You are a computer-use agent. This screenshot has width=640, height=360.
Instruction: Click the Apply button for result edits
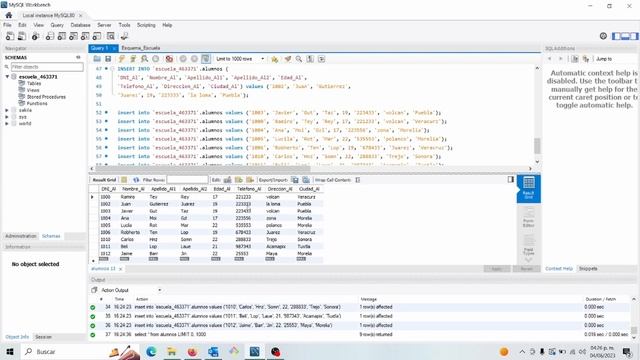tap(497, 269)
